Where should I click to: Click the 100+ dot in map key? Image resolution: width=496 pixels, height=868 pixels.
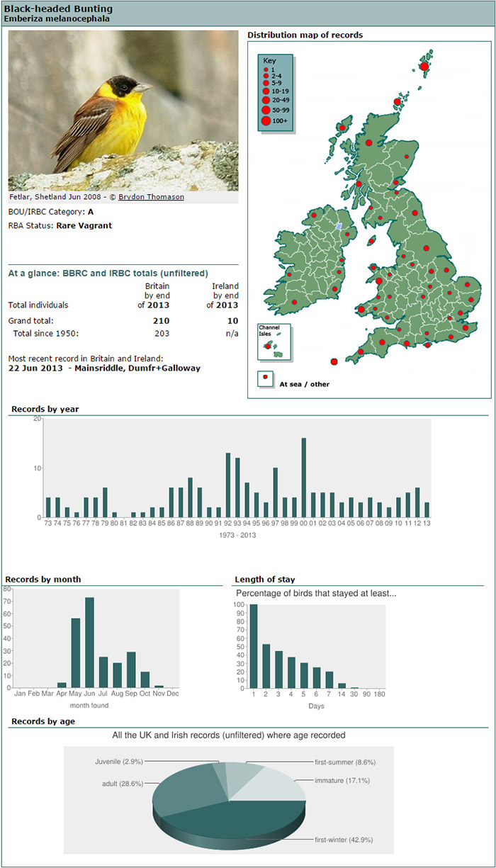pos(266,121)
